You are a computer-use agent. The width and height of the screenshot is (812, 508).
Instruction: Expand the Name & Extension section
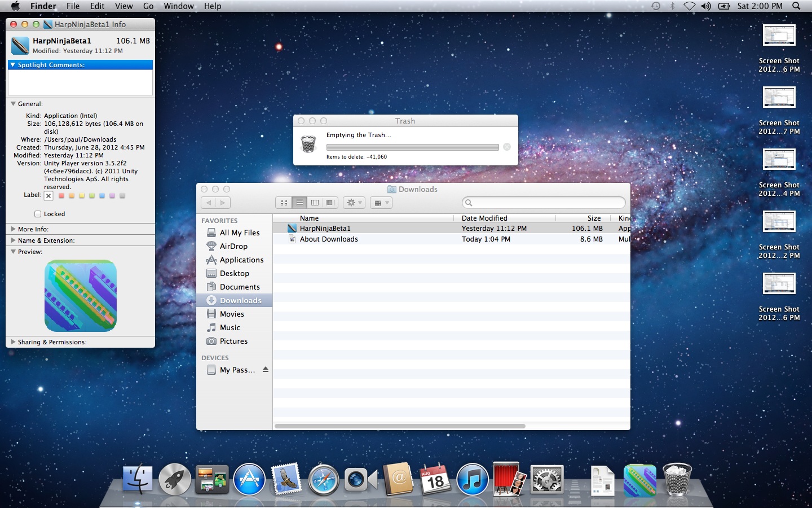pyautogui.click(x=14, y=240)
